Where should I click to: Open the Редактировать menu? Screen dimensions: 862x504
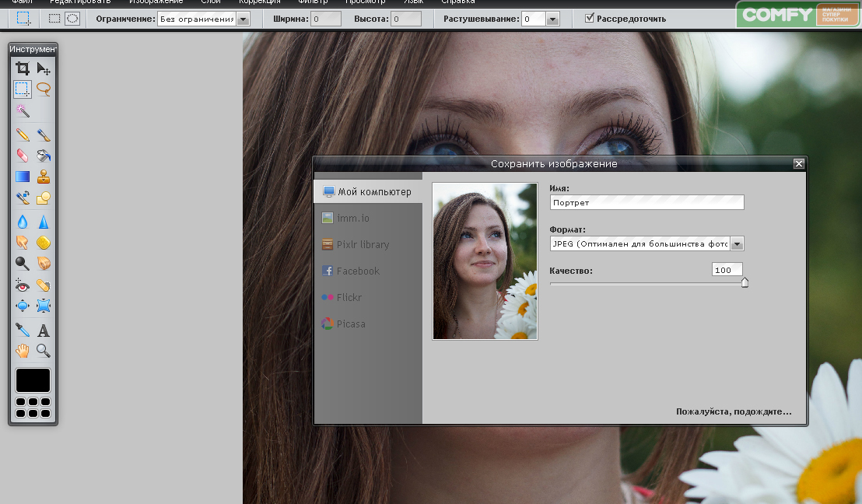[x=80, y=2]
